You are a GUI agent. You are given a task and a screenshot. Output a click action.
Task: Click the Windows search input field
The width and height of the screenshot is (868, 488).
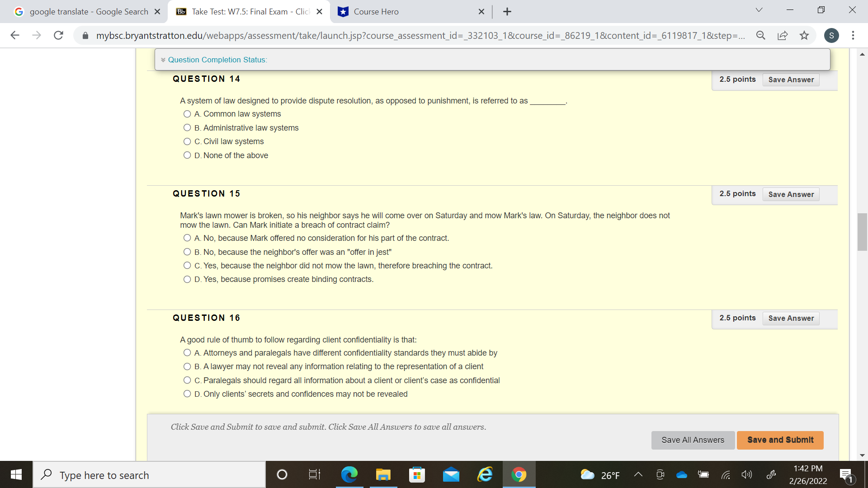pos(149,474)
